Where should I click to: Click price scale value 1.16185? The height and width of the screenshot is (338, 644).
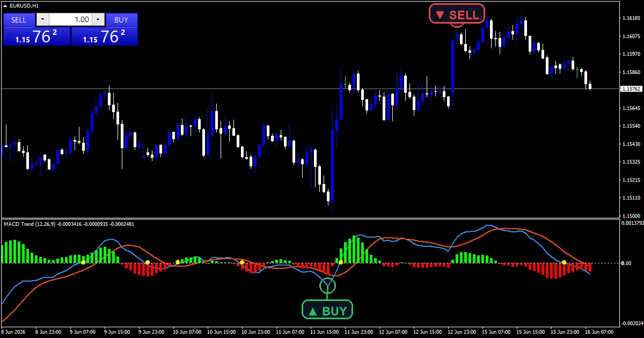coord(631,18)
